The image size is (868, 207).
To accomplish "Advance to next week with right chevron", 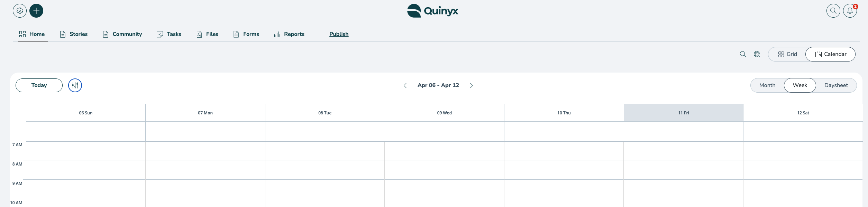I will click(x=471, y=85).
